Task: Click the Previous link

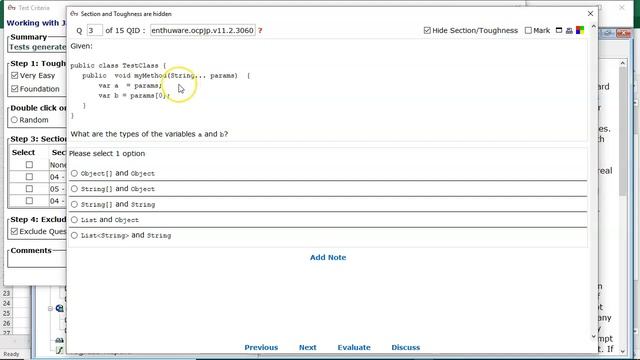Action: click(x=261, y=347)
